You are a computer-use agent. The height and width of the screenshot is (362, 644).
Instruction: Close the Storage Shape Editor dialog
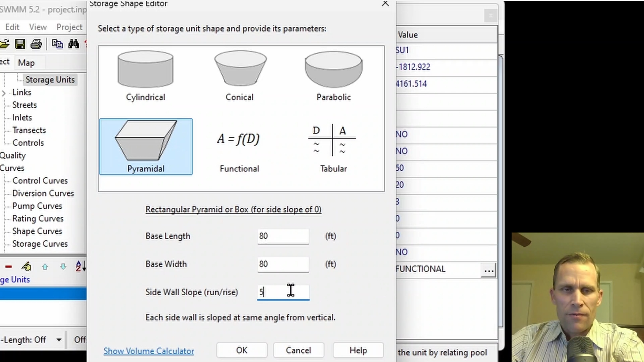(x=385, y=4)
